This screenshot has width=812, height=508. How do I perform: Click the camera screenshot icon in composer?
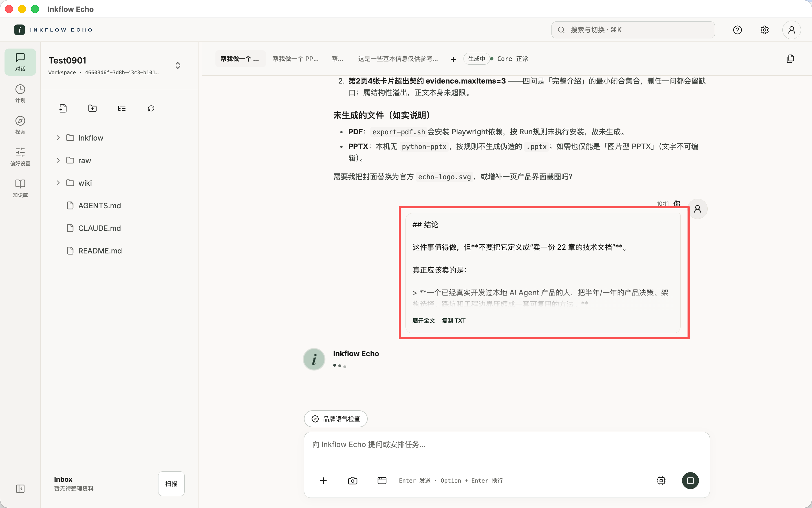pyautogui.click(x=353, y=480)
